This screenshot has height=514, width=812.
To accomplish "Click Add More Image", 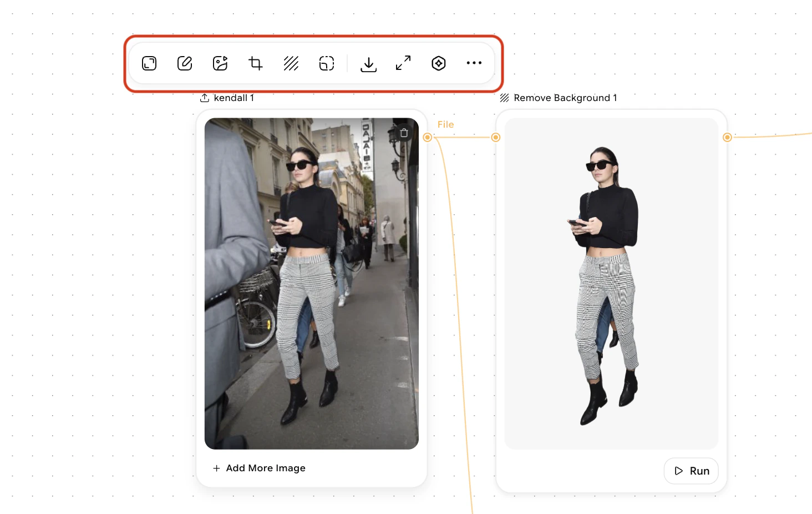I will [x=259, y=468].
